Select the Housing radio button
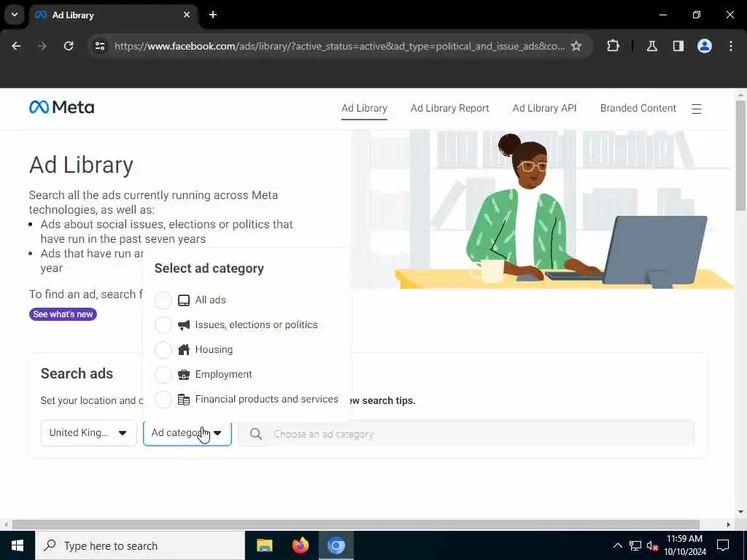The width and height of the screenshot is (747, 560). pos(163,349)
